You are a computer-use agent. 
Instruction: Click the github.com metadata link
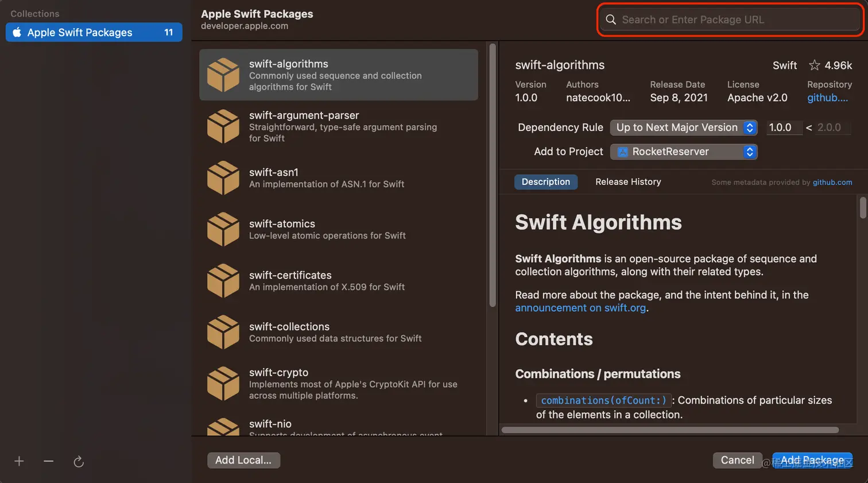pyautogui.click(x=832, y=182)
